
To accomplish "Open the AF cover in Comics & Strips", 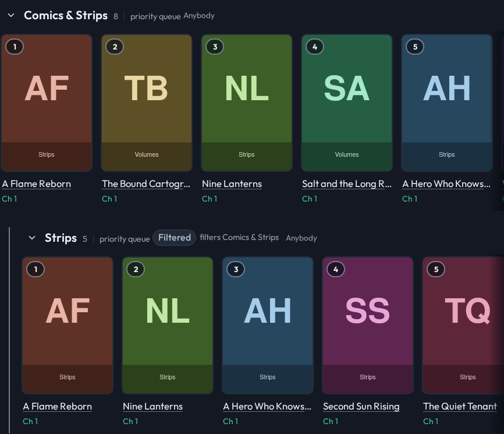I will pos(47,103).
